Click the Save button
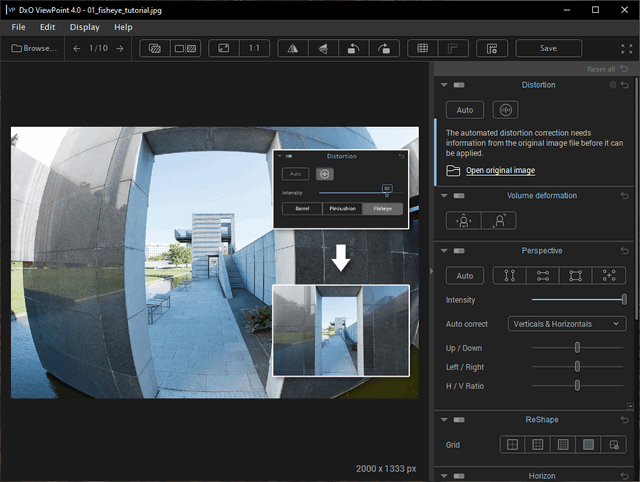This screenshot has width=640, height=482. tap(548, 48)
